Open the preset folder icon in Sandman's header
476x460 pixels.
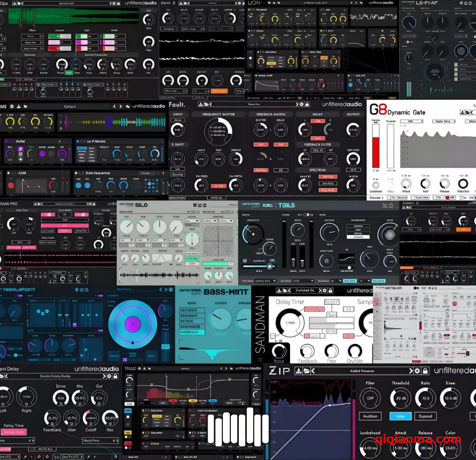coord(284,290)
